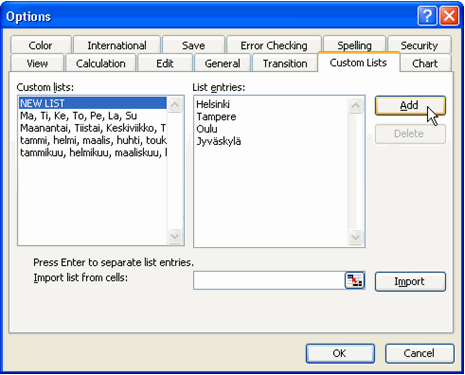Switch to the Color tab
465x375 pixels.
(41, 45)
